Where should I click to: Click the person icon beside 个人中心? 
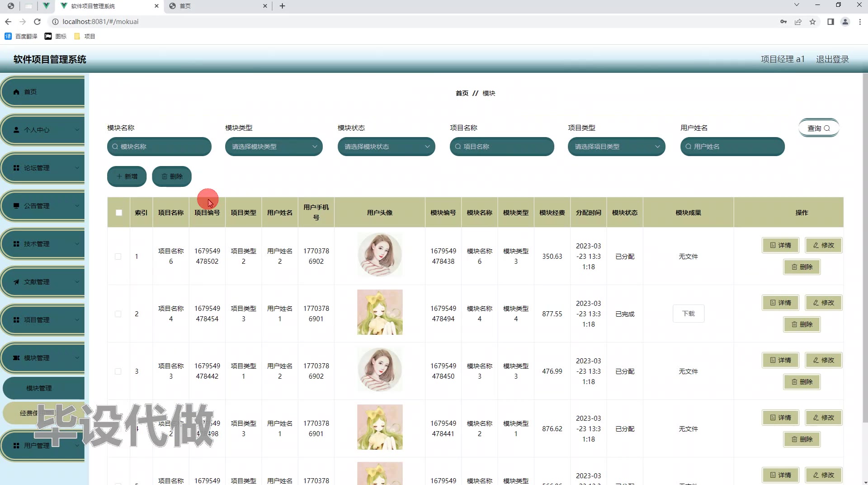pyautogui.click(x=16, y=130)
